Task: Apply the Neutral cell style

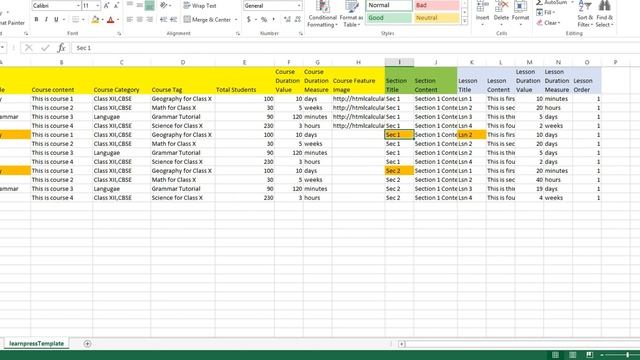Action: click(437, 18)
